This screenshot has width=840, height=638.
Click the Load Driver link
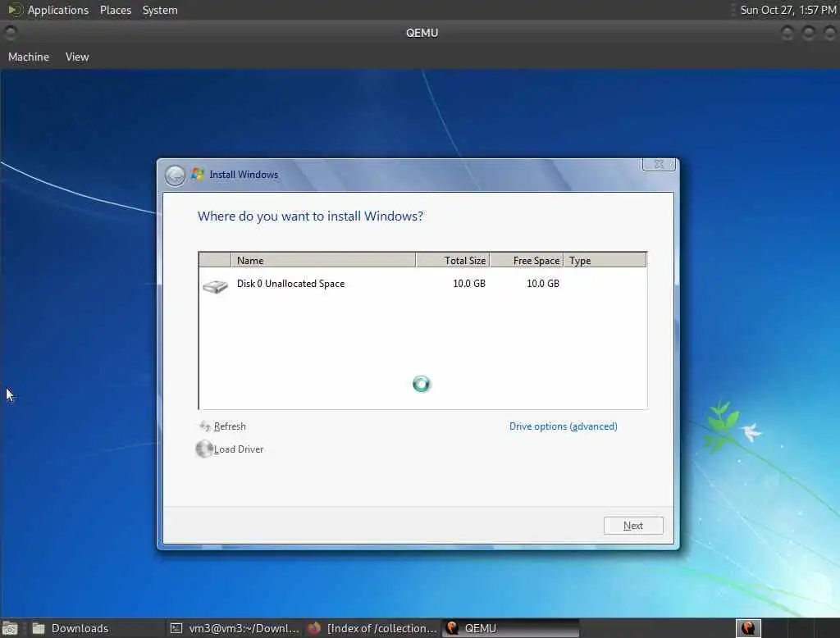(239, 449)
